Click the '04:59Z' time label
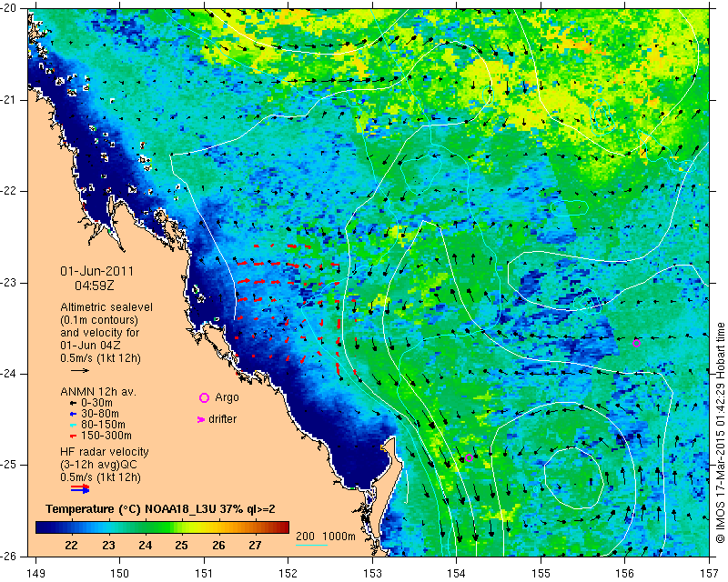 click(x=95, y=286)
